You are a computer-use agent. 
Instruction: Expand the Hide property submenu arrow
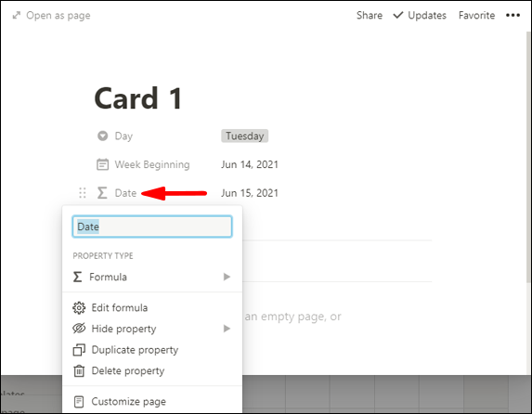(x=227, y=329)
